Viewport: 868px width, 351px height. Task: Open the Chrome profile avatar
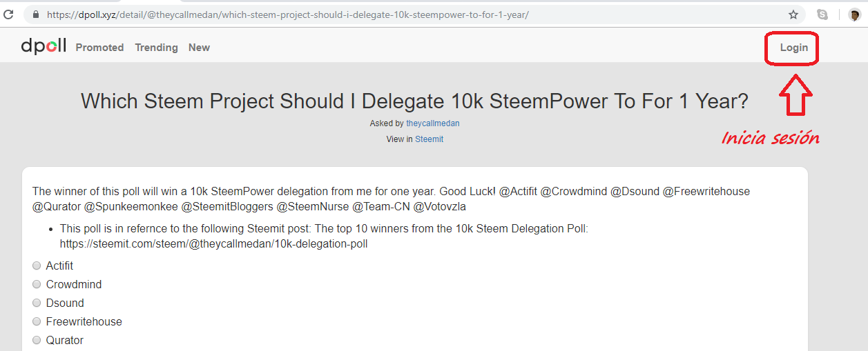point(854,14)
